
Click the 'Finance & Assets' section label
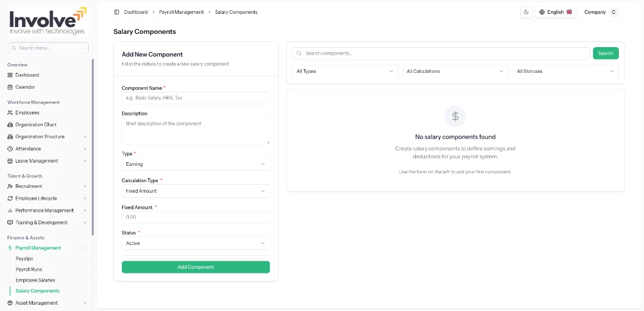[25, 237]
